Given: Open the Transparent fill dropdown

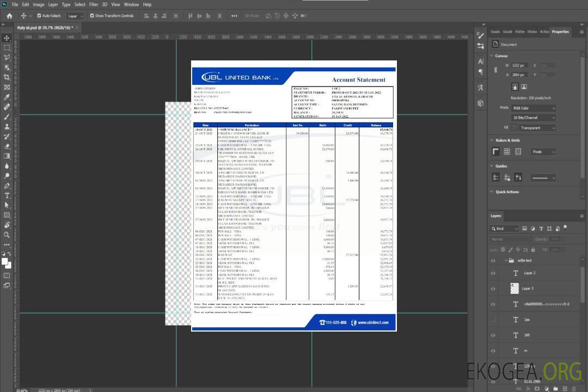Looking at the screenshot, I should point(537,128).
